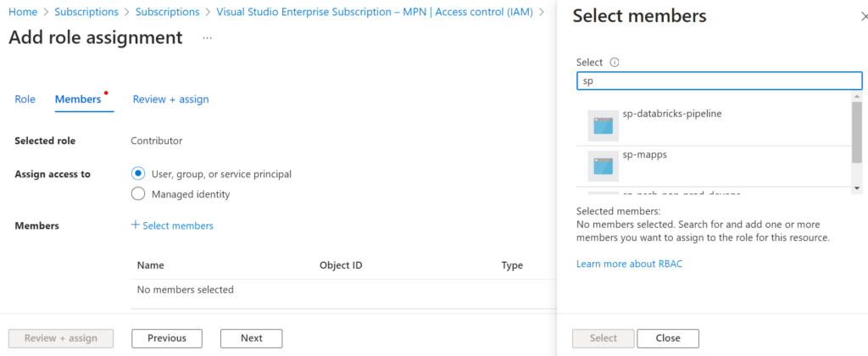The image size is (868, 356).
Task: Close the Select members panel
Action: 668,338
